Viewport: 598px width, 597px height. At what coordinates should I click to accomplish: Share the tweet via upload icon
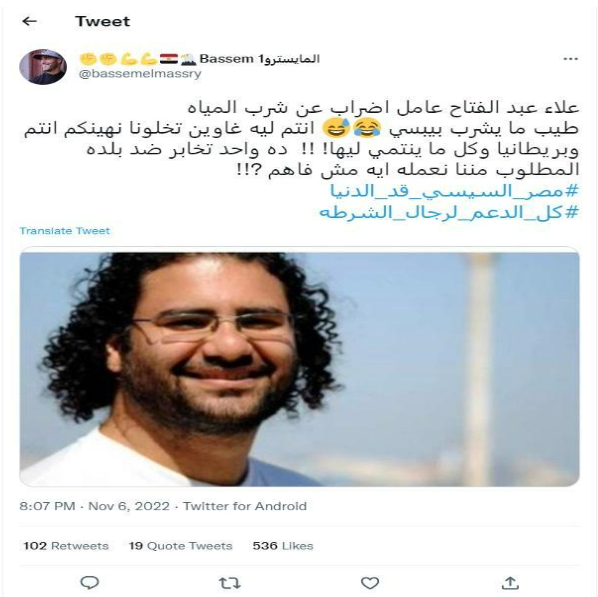coord(510,583)
